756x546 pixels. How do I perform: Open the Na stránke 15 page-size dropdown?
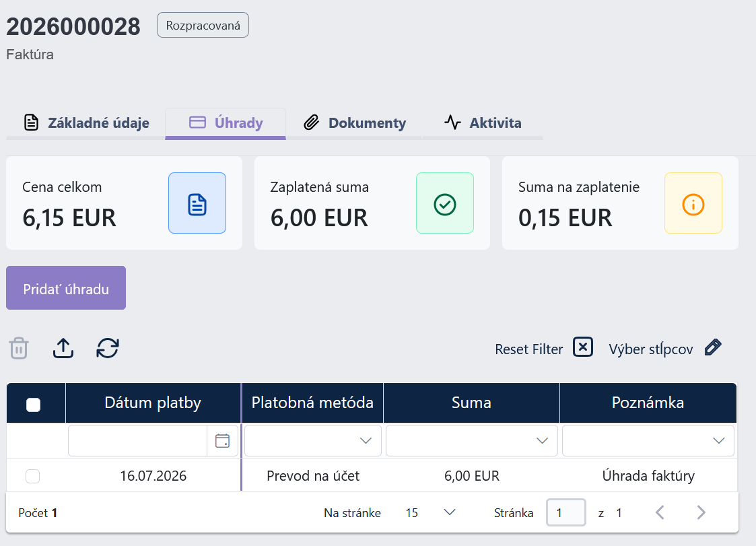coord(431,512)
